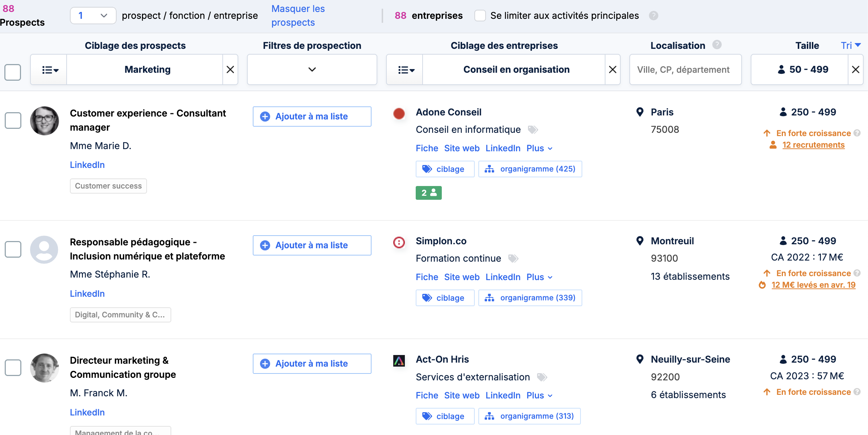Open organigramme (339) for Simplon.co

[530, 298]
